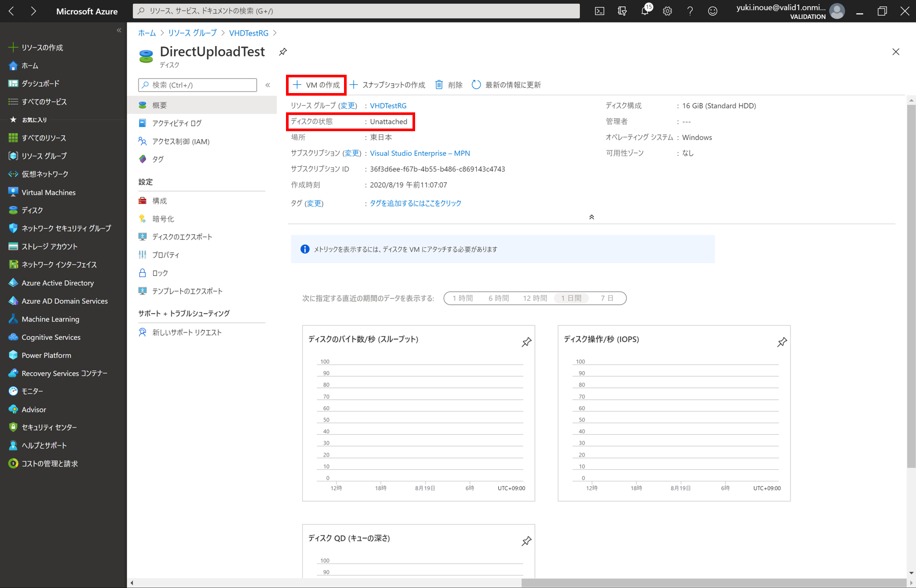Pin ディスク操作/秒 (IOPS) chart to dashboard

click(x=782, y=342)
